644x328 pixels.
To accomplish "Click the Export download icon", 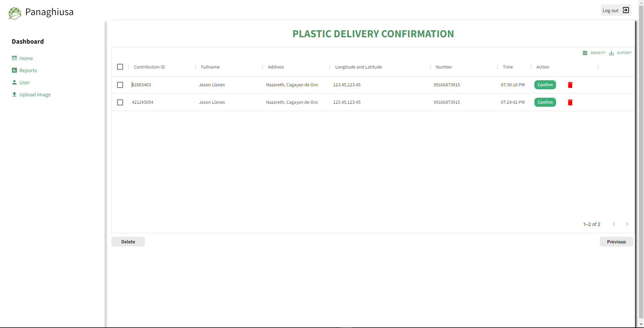I will click(x=611, y=53).
